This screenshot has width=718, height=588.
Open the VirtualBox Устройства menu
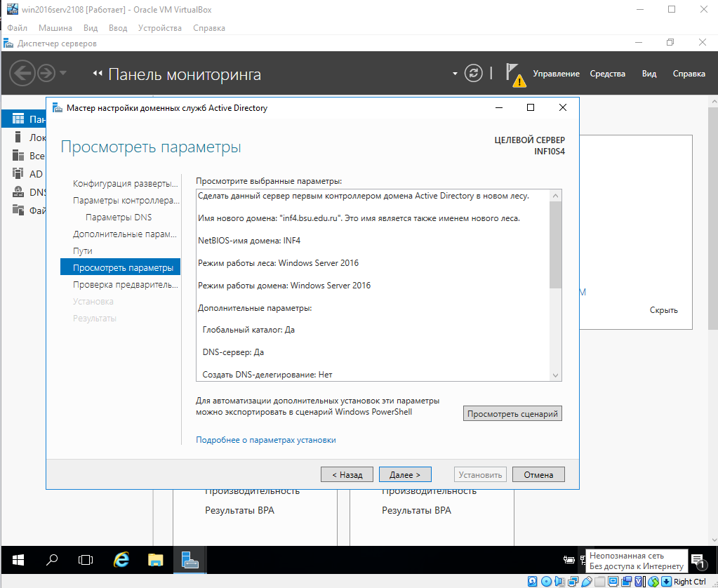(160, 28)
